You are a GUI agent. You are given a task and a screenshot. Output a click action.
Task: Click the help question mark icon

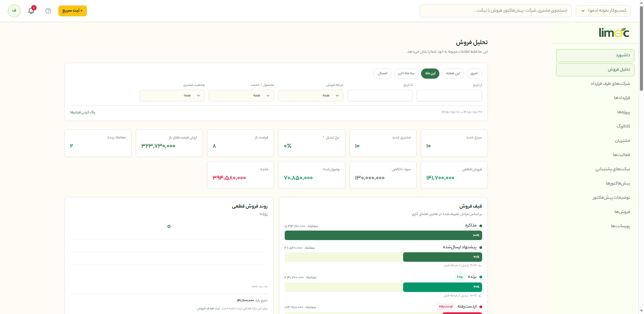[x=48, y=11]
